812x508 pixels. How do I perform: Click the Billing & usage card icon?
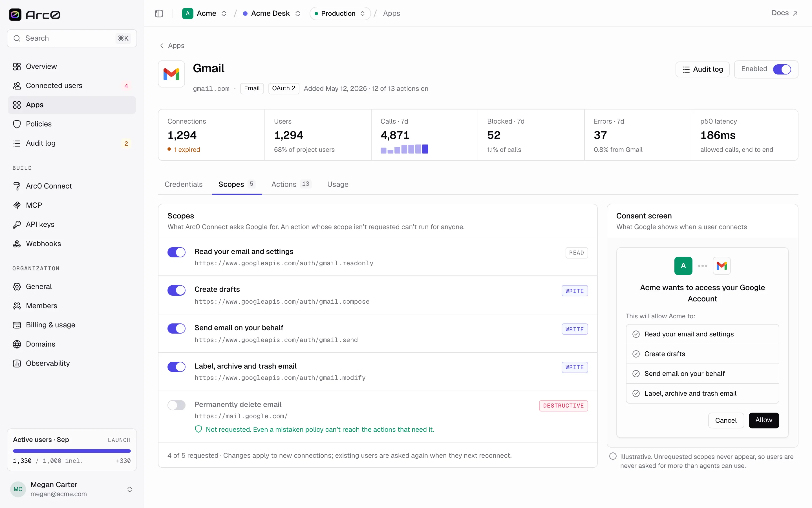pyautogui.click(x=17, y=325)
